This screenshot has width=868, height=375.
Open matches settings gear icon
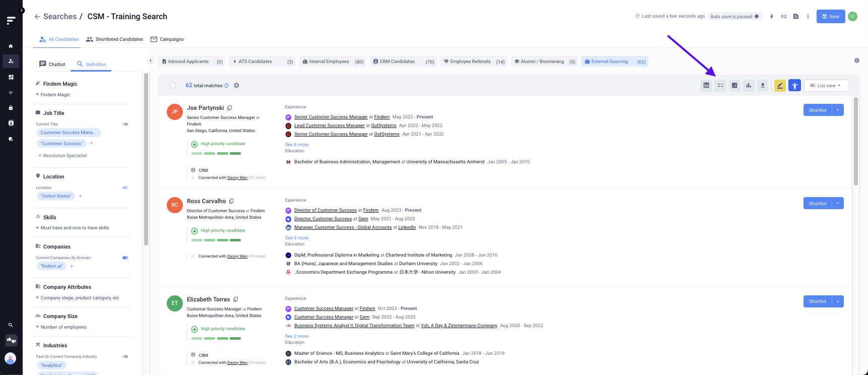click(x=236, y=86)
